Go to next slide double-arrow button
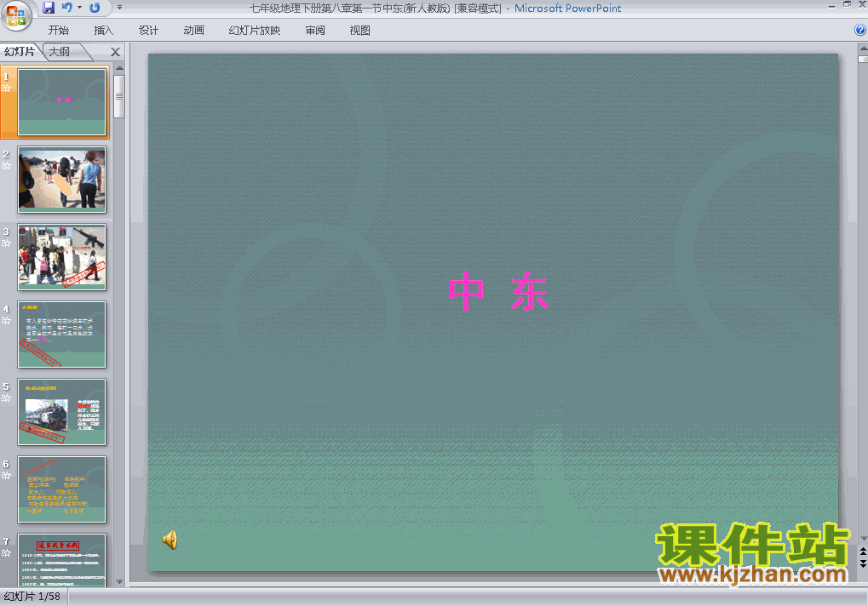This screenshot has height=606, width=868. coord(863,563)
